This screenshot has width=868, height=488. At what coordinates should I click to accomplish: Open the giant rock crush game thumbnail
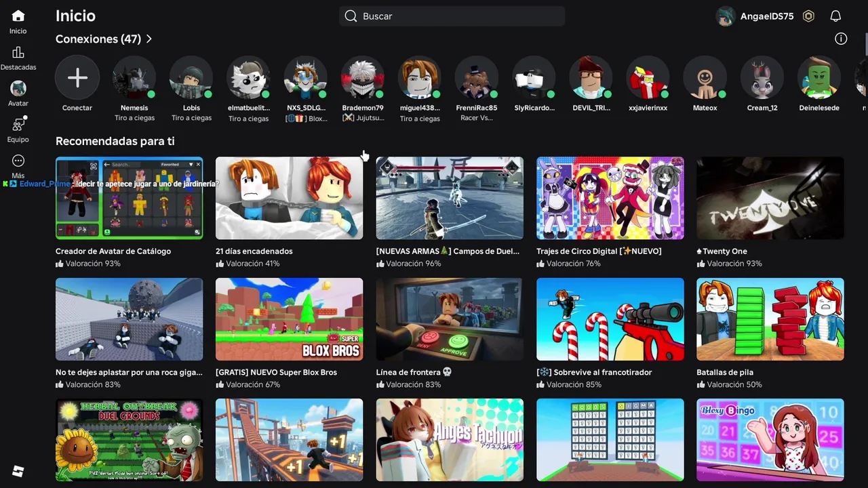point(129,319)
